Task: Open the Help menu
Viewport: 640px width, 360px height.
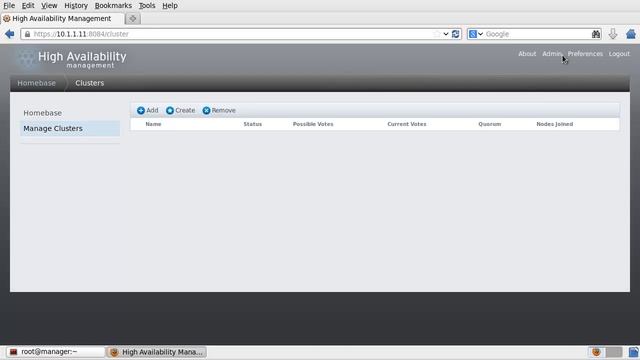Action: point(170,6)
